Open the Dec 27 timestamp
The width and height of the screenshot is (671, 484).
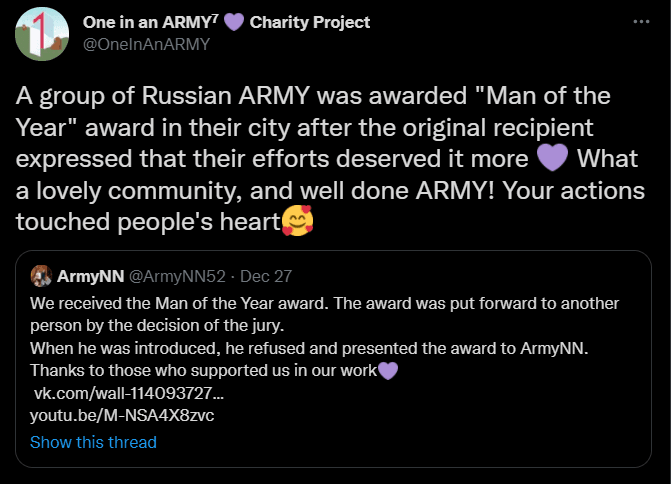coord(266,276)
